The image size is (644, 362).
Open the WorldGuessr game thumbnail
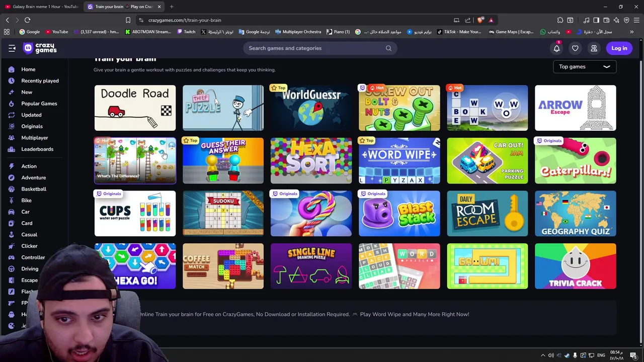pos(311,108)
